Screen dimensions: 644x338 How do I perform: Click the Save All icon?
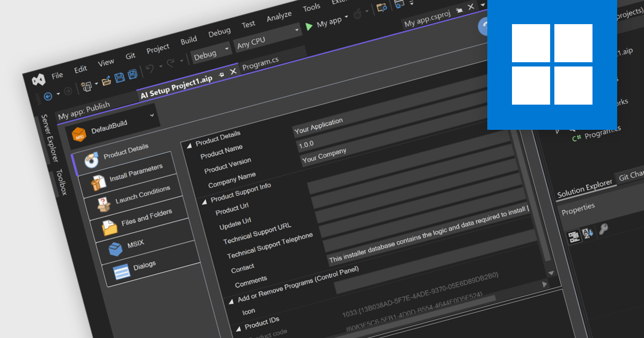tap(132, 74)
